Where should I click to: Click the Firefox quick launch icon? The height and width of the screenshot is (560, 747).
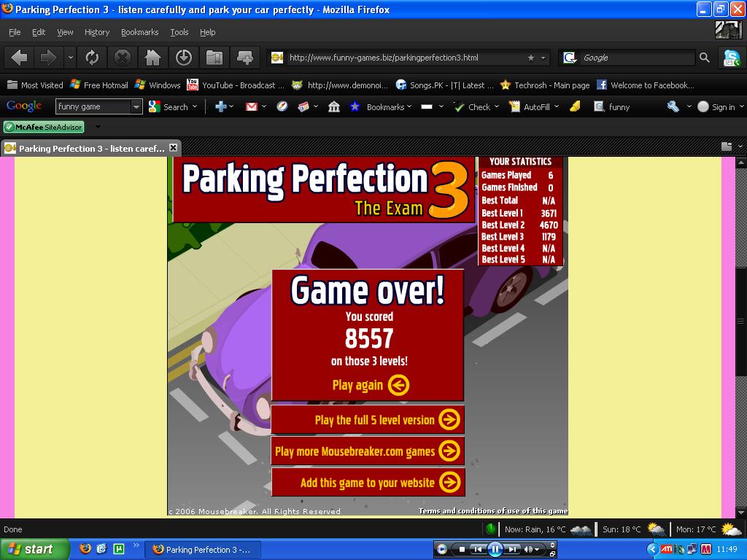tap(85, 548)
